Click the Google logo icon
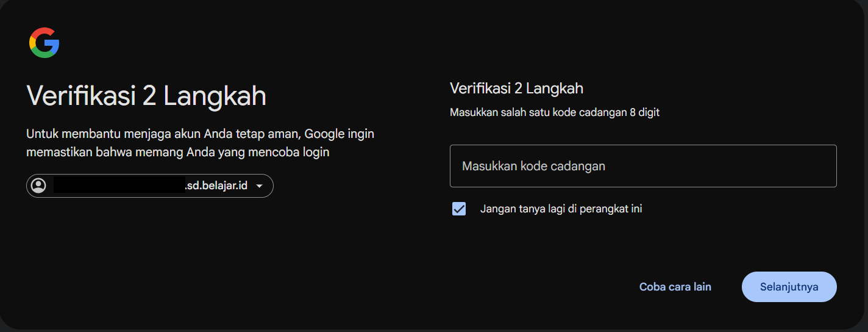This screenshot has width=868, height=332. point(44,43)
